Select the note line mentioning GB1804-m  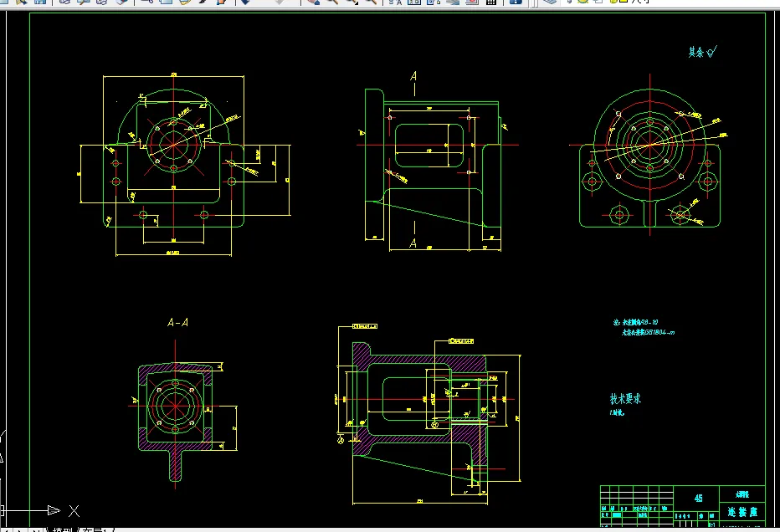(x=648, y=332)
